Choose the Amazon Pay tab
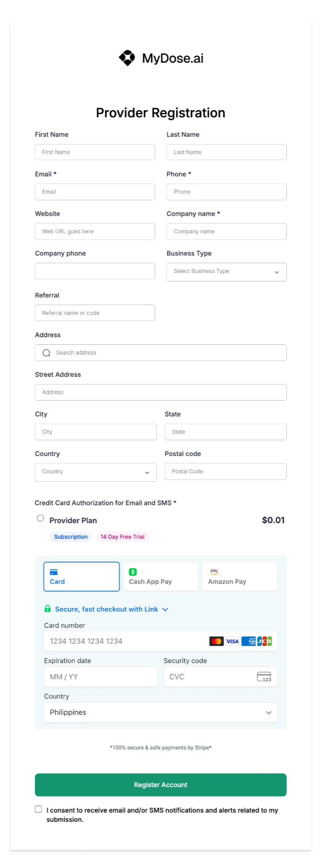324x868 pixels. click(x=240, y=576)
